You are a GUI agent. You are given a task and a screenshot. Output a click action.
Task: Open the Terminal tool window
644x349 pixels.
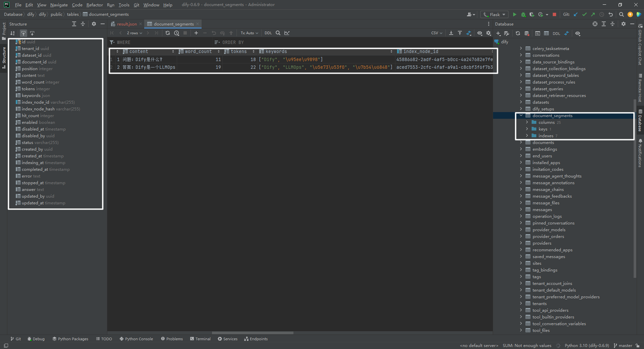(x=200, y=339)
